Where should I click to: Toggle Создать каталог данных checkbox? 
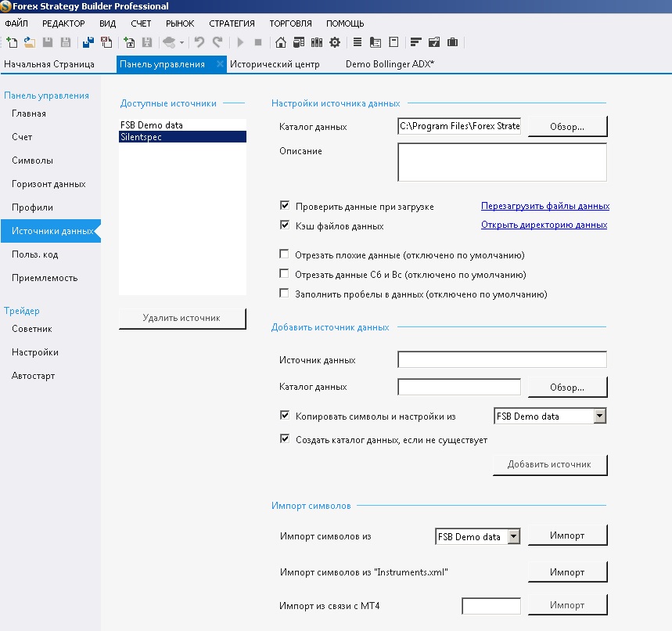pyautogui.click(x=285, y=439)
